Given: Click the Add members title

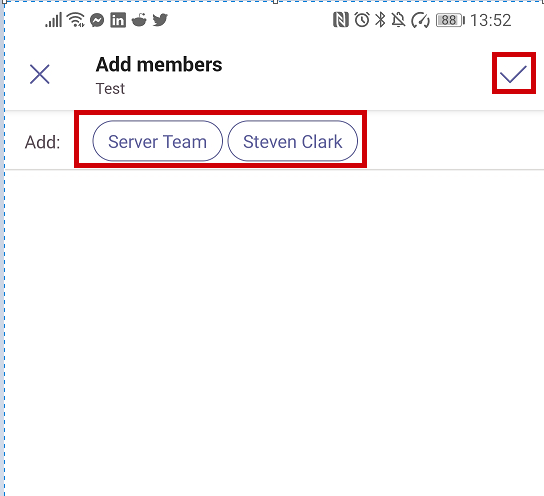Looking at the screenshot, I should pos(159,65).
